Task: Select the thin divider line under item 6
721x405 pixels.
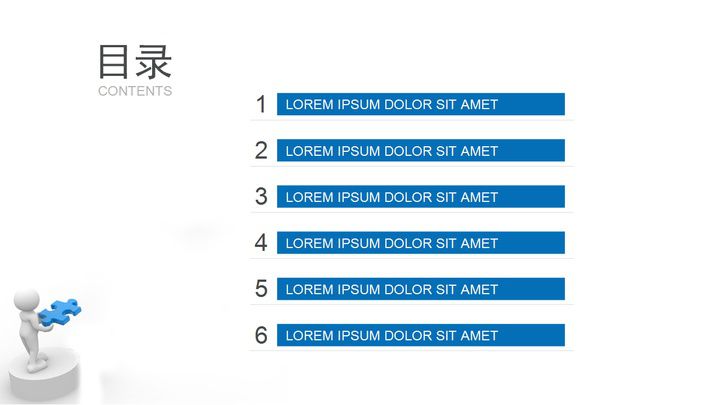Action: coord(412,351)
